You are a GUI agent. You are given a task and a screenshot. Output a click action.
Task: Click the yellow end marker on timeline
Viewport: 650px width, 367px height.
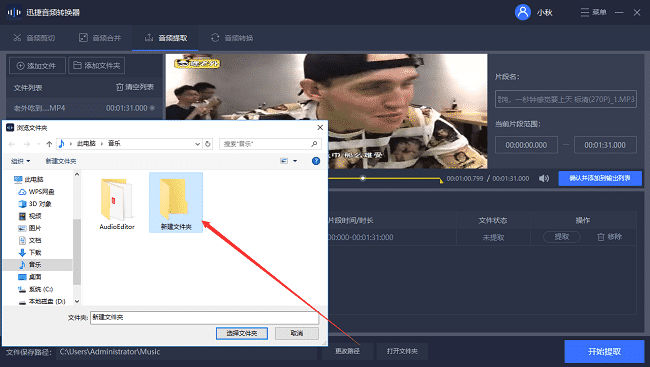click(441, 180)
